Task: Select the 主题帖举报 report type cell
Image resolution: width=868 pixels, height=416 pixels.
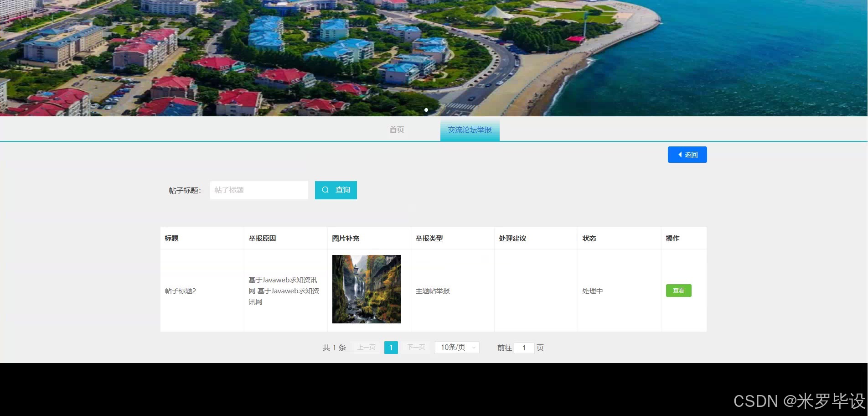Action: pos(433,291)
